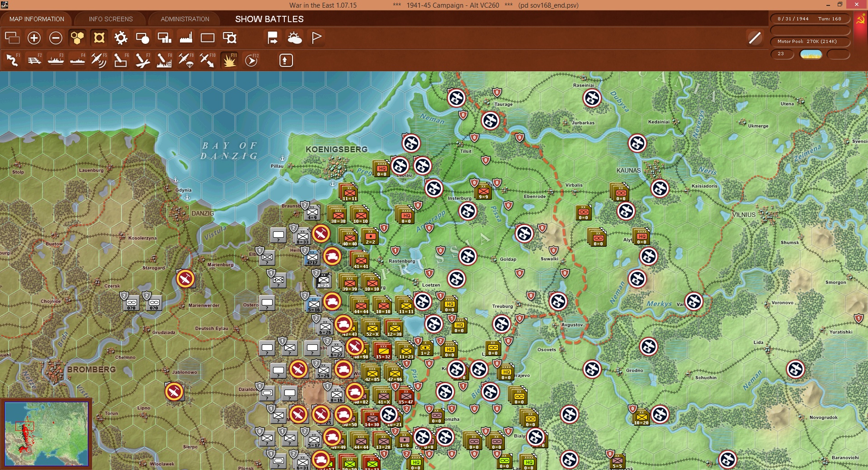Open the Map Information tab

pyautogui.click(x=37, y=19)
